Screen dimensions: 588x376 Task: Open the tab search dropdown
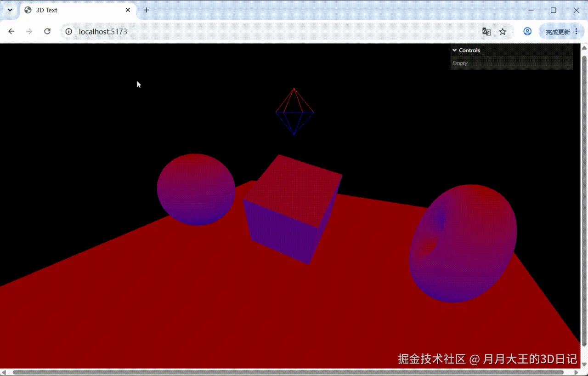[10, 10]
